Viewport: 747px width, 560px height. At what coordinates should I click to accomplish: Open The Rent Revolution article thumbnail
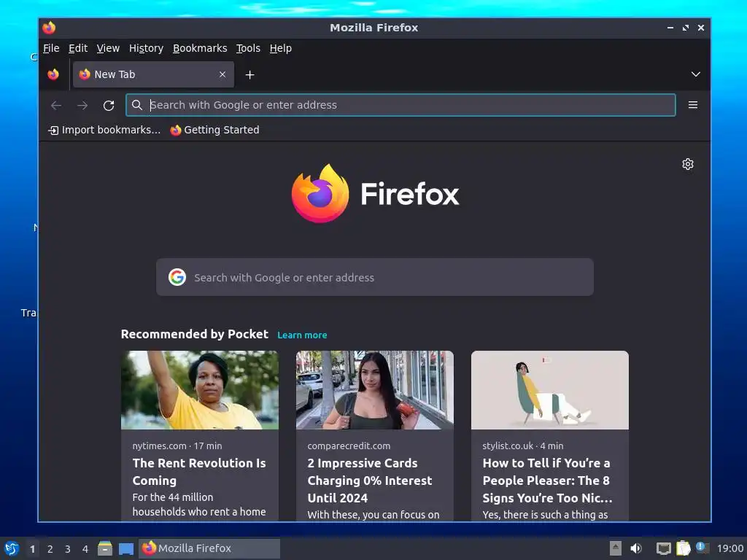click(x=200, y=390)
